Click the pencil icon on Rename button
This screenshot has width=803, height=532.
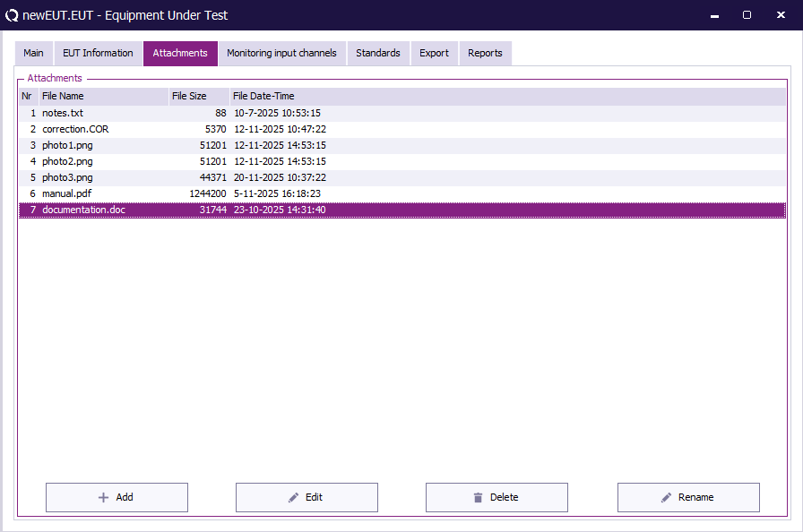[x=666, y=497]
